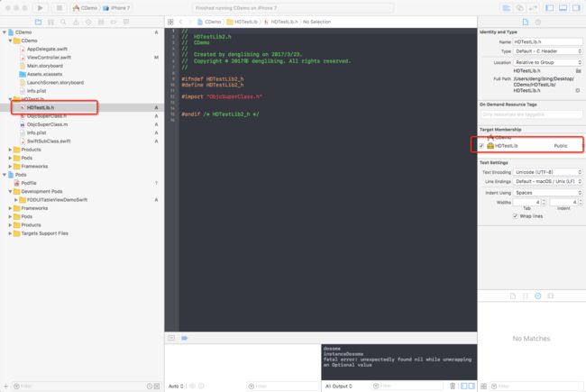Open the related items grid menu
Screen dimensions: 586x392
170,22
